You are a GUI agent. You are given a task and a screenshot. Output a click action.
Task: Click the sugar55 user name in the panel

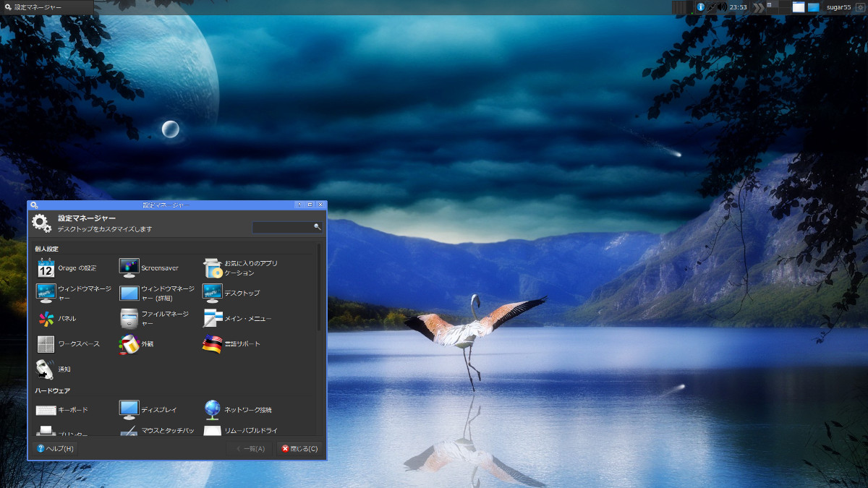click(839, 7)
